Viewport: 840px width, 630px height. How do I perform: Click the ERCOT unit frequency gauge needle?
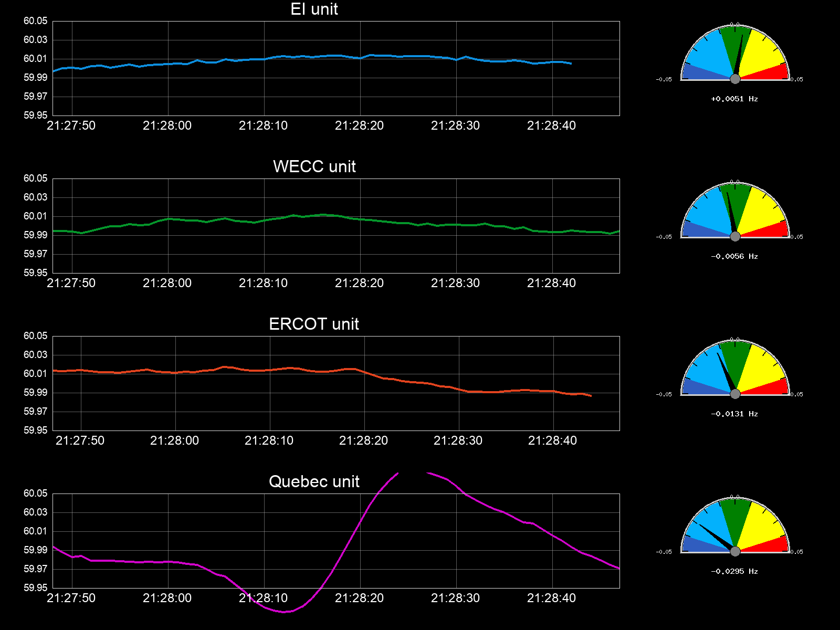tap(726, 372)
